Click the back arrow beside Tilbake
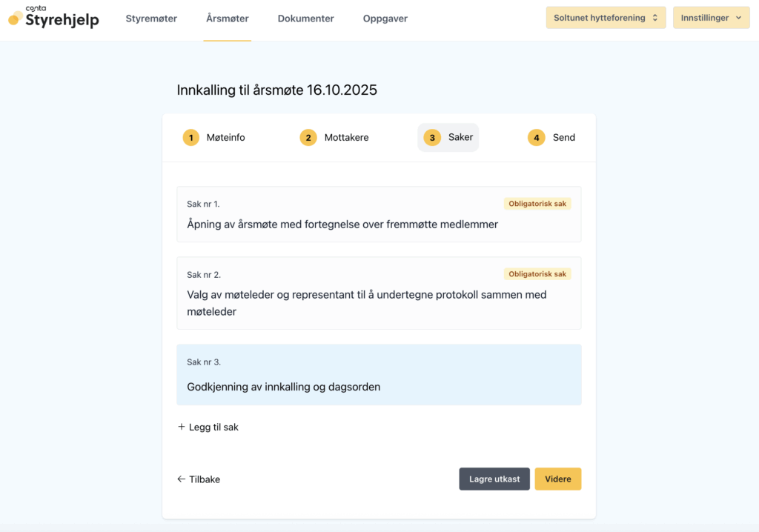This screenshot has height=532, width=759. 182,479
